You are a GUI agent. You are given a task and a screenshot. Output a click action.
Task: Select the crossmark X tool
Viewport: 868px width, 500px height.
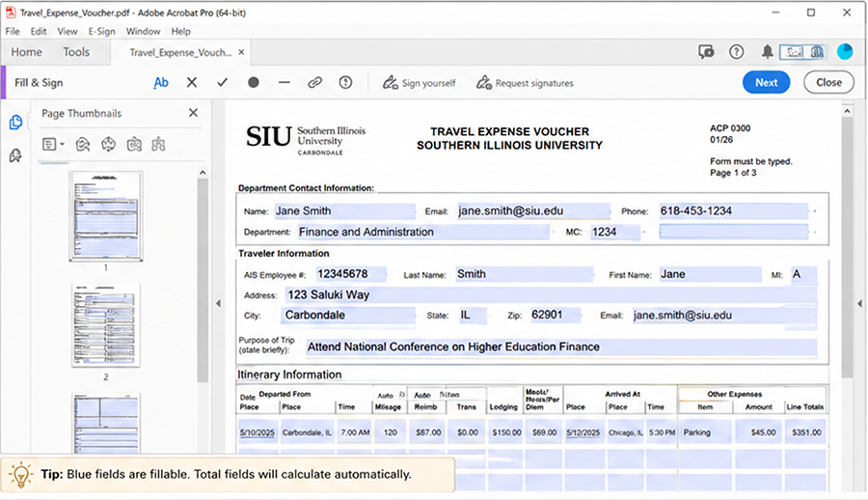tap(192, 83)
